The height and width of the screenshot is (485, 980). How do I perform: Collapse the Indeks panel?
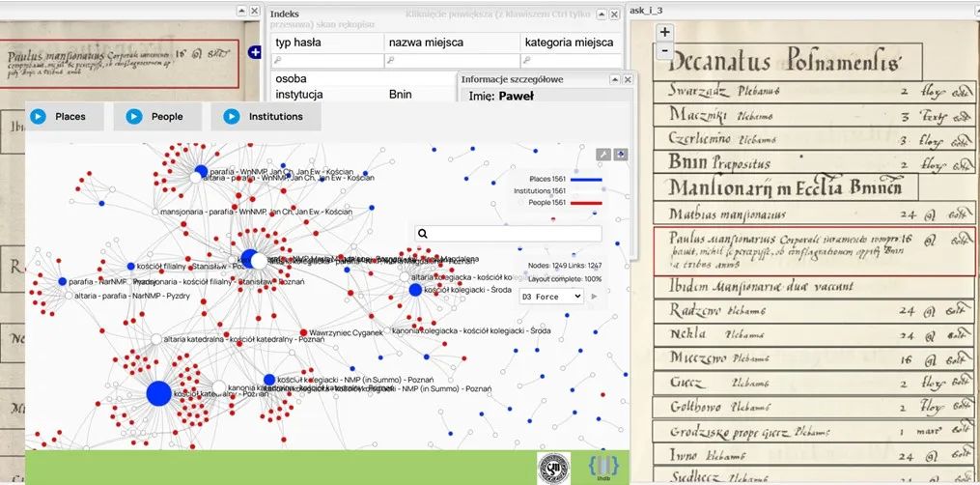pyautogui.click(x=601, y=14)
